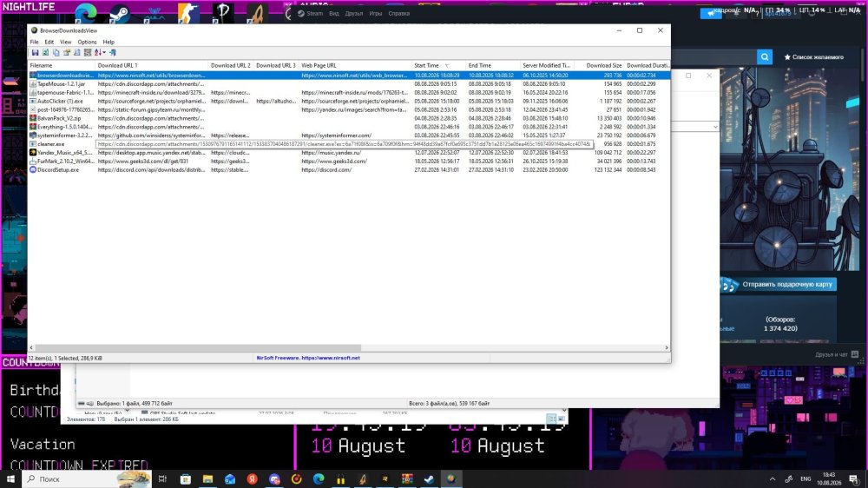
Task: Open the Вид menu in Steam
Action: [334, 13]
